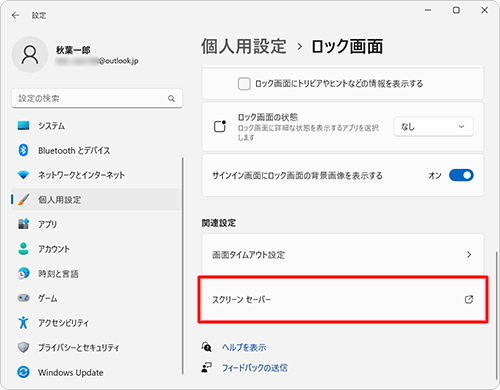This screenshot has width=500, height=390.
Task: Click the ゲーム controller icon
Action: [x=23, y=298]
